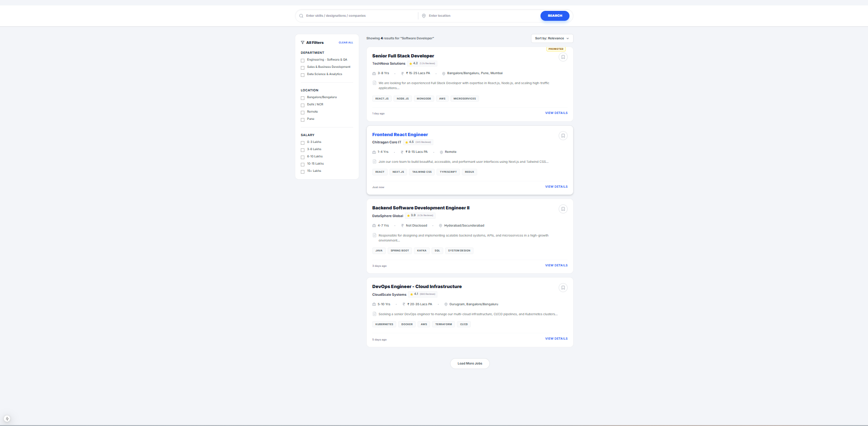Click the PROMOTED badge on first job
Image resolution: width=868 pixels, height=426 pixels.
pos(556,49)
